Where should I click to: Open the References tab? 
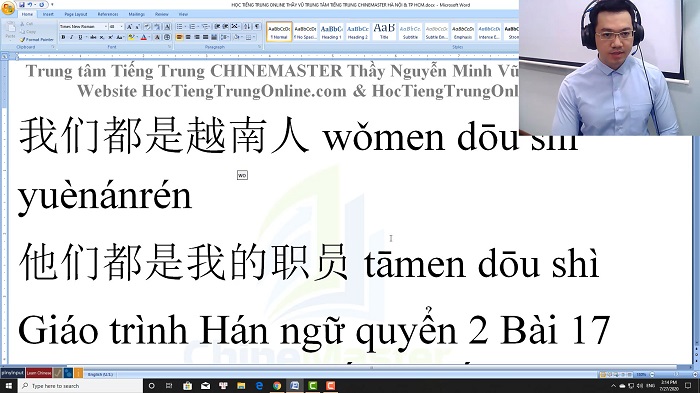[x=108, y=14]
